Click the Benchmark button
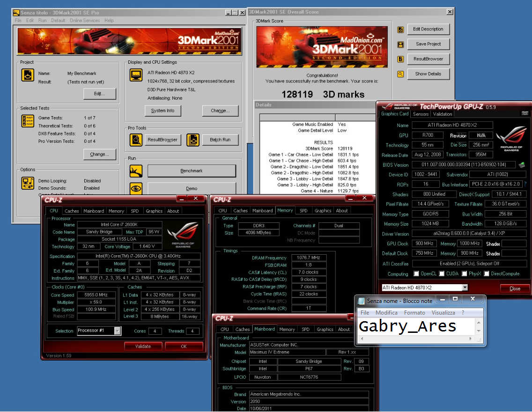This screenshot has width=532, height=412. [x=192, y=171]
